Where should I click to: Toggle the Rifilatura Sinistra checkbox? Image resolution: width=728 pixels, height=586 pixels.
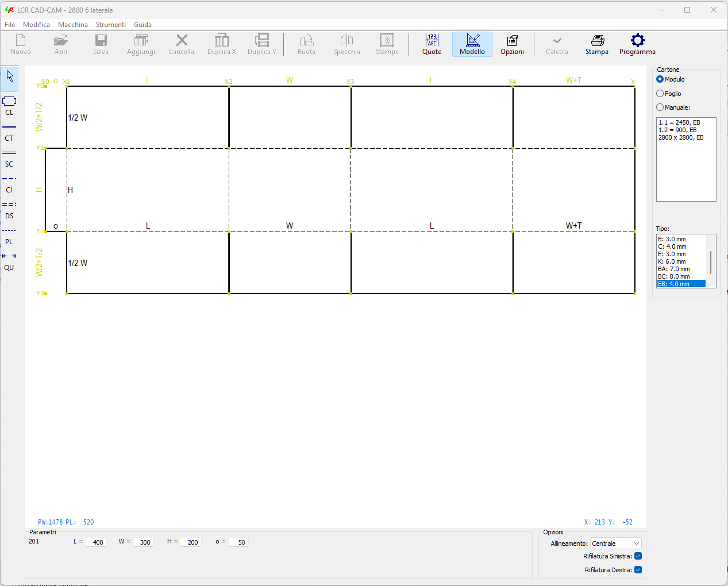(x=638, y=556)
